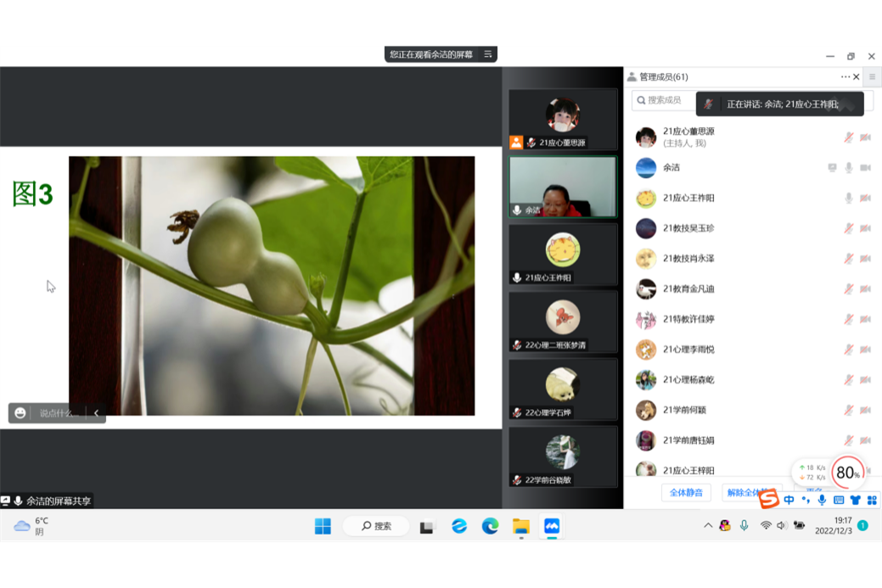
Task: Collapse the chat input bar arrow
Action: (x=96, y=413)
